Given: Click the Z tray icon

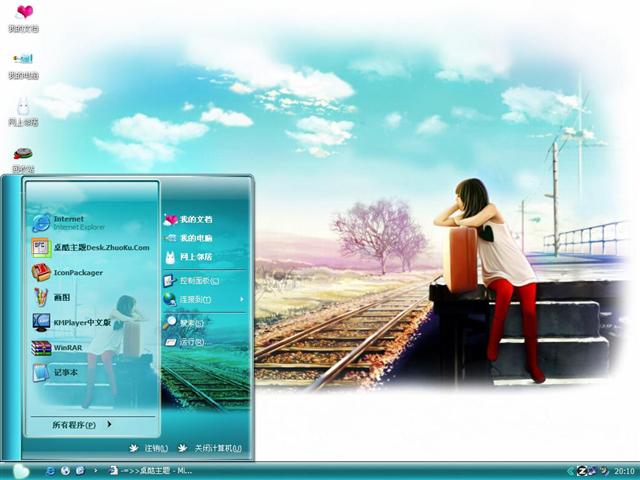Looking at the screenshot, I should pos(582,471).
